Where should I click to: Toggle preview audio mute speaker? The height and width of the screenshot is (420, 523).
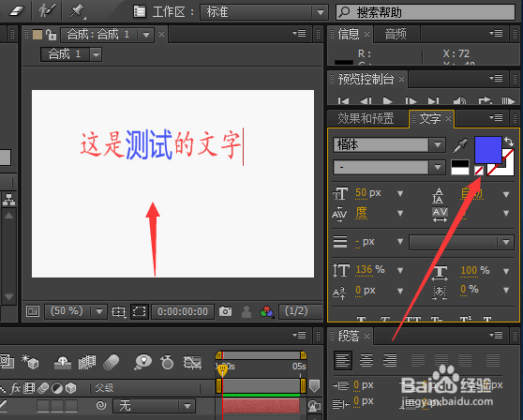(x=459, y=100)
